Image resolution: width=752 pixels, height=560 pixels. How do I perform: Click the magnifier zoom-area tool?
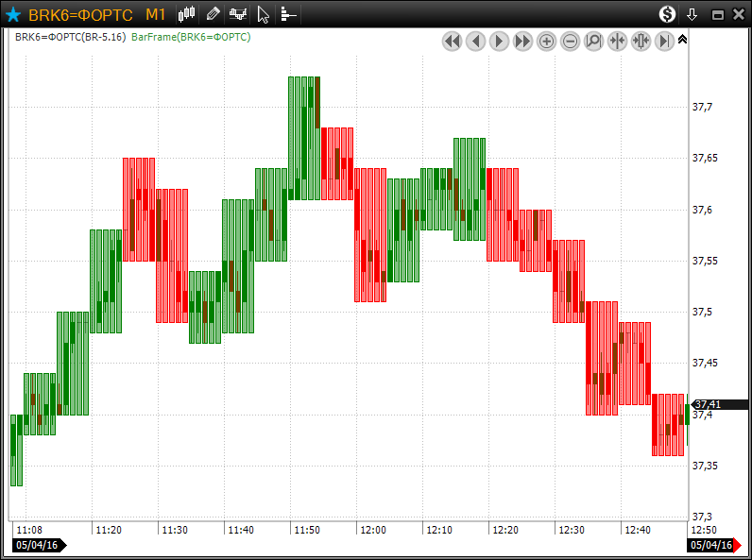[x=593, y=41]
